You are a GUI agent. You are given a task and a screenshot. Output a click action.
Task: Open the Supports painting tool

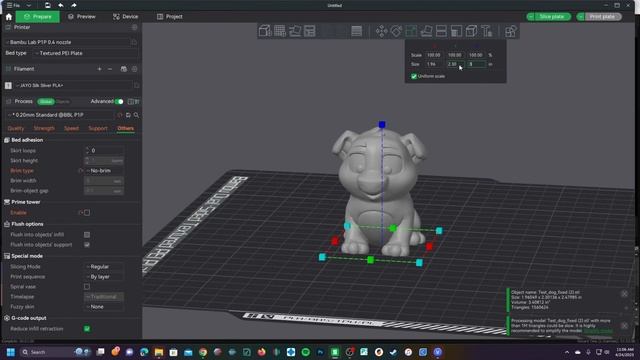(x=456, y=31)
